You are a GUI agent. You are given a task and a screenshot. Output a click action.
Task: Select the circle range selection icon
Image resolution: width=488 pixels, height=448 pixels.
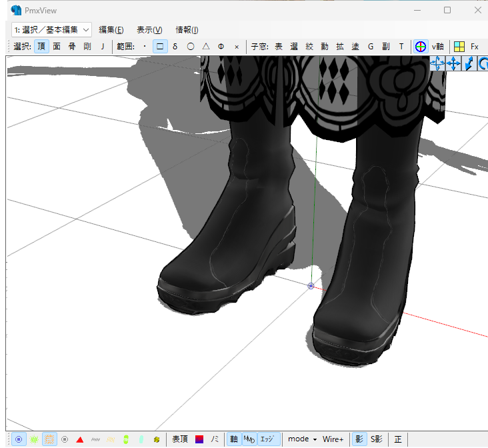(x=191, y=47)
